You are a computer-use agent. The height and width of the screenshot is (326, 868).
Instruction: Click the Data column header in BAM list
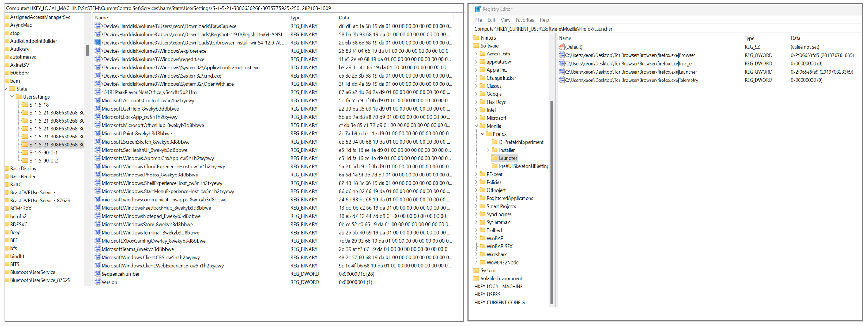344,17
